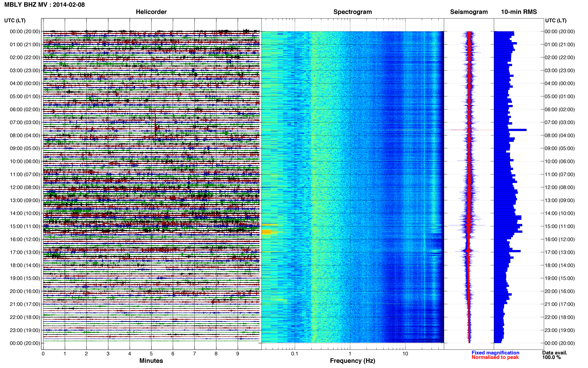This screenshot has height=368, width=588.
Task: Click the '3' tick on the Minutes axis
Action: click(x=108, y=354)
